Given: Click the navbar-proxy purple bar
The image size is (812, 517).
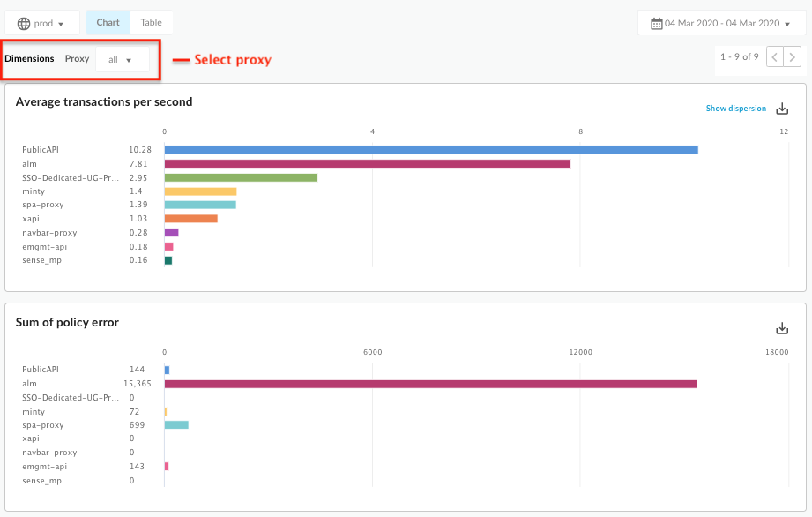Looking at the screenshot, I should tap(171, 233).
